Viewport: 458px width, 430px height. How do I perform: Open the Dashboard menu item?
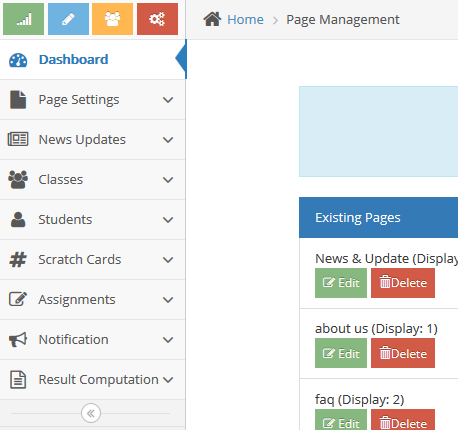click(93, 60)
